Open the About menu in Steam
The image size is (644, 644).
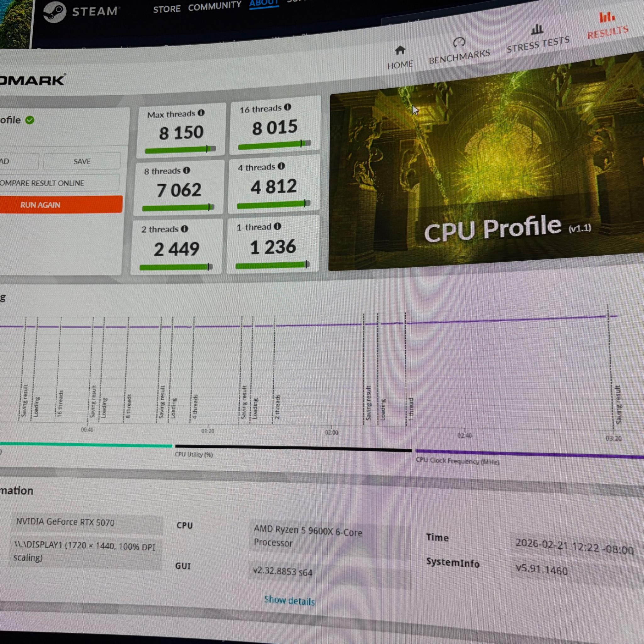[264, 3]
